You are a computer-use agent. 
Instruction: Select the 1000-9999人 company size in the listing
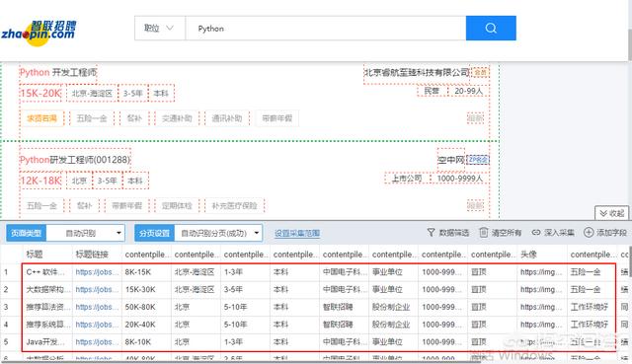[460, 179]
